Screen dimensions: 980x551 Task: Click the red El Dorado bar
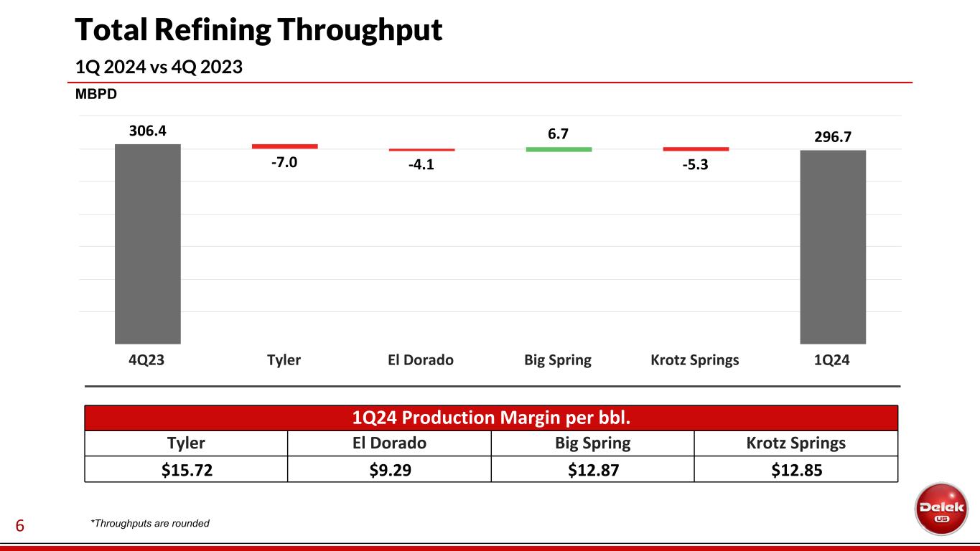click(x=421, y=150)
